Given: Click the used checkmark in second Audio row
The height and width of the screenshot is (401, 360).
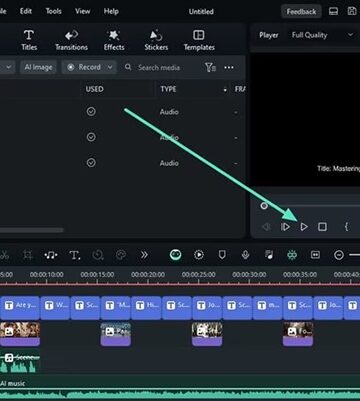Looking at the screenshot, I should coord(91,137).
